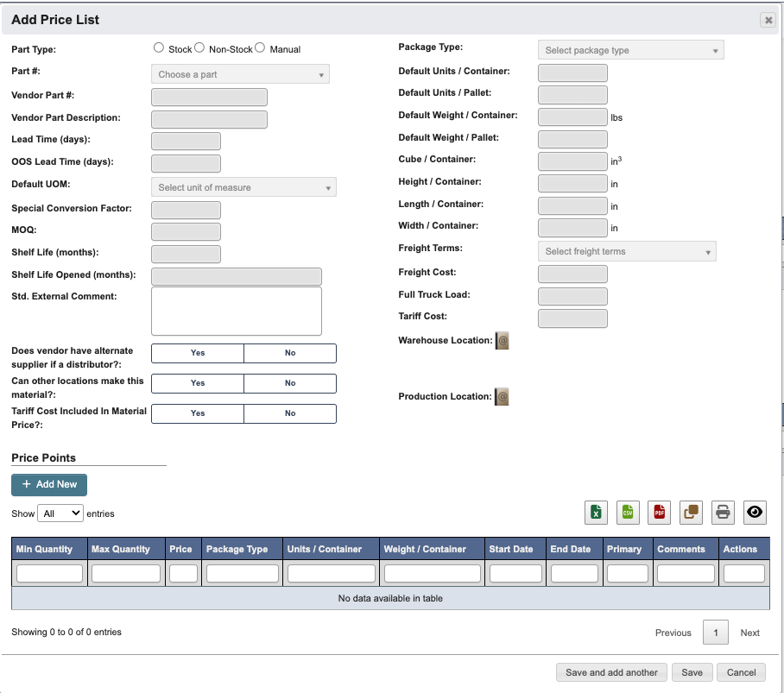Export the price points as CSV

[627, 512]
